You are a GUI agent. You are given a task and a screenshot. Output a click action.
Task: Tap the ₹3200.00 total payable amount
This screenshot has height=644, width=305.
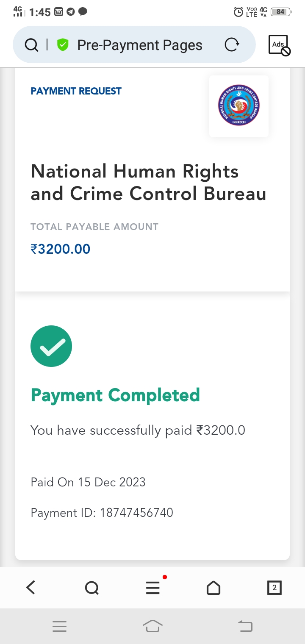pos(61,249)
